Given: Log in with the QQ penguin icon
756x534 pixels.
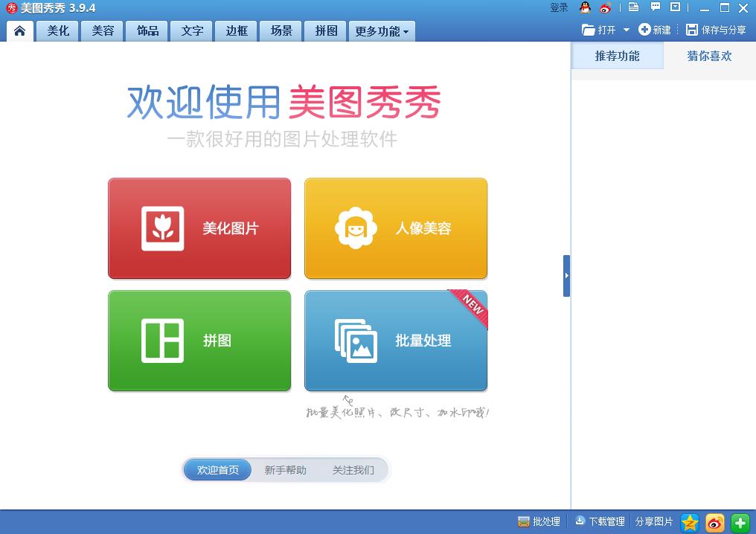Looking at the screenshot, I should pyautogui.click(x=586, y=7).
